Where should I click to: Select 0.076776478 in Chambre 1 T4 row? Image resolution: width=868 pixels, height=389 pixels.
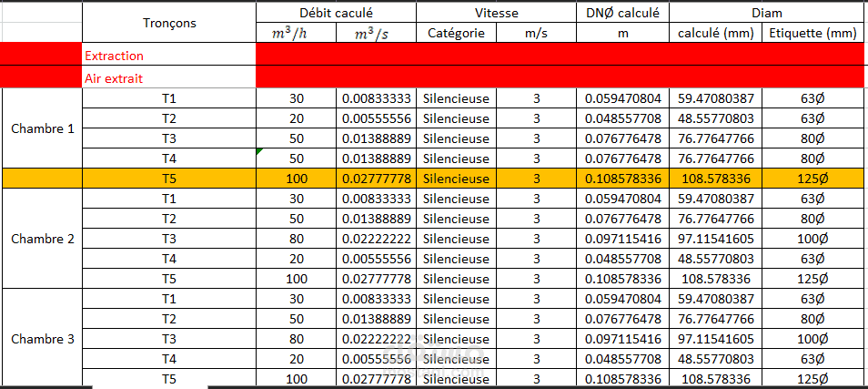pos(622,159)
